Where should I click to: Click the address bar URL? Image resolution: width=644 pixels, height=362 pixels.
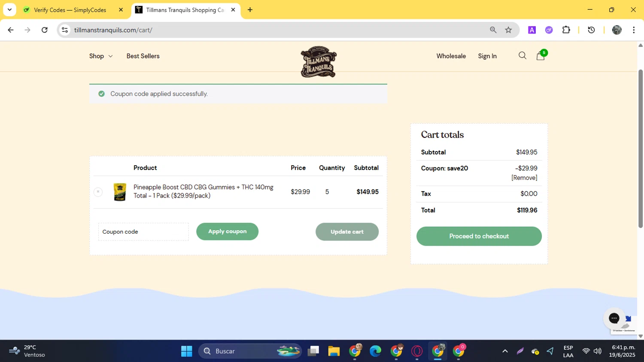coord(113,30)
